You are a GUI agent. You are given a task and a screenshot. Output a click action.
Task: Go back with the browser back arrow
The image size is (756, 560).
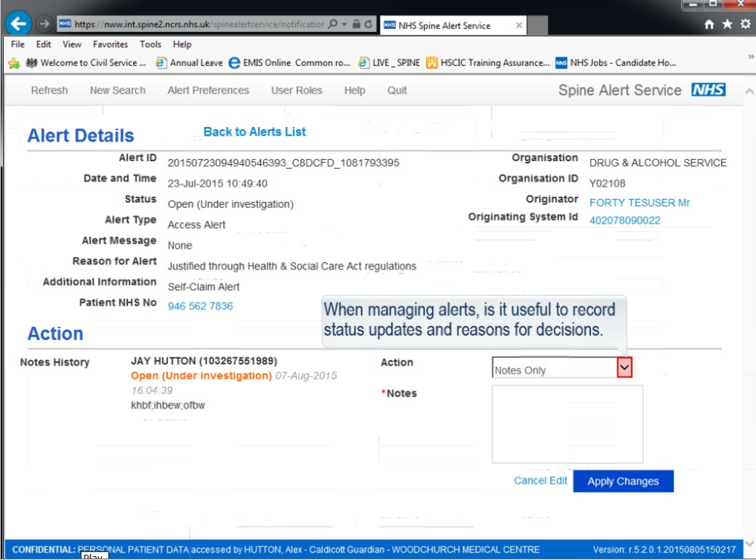(19, 24)
